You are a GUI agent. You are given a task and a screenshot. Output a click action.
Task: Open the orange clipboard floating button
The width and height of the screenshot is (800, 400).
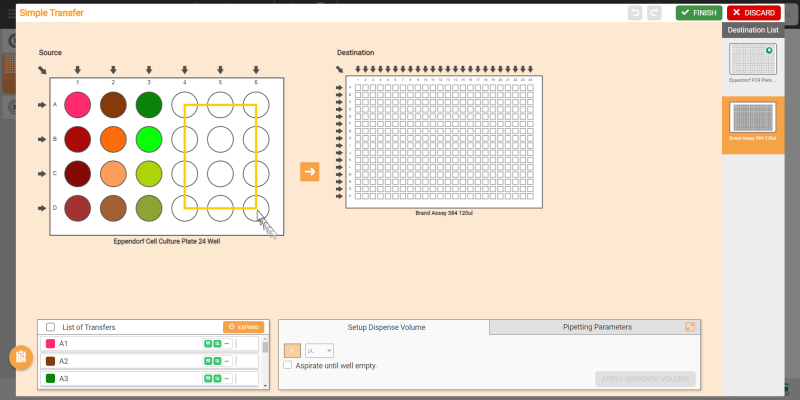[20, 357]
